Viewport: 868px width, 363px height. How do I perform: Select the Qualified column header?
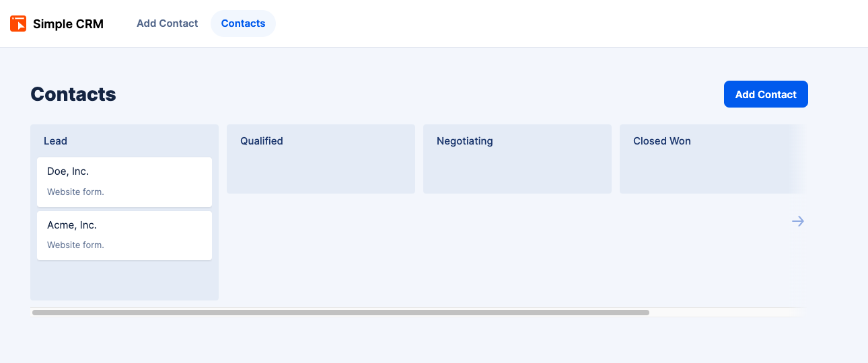pos(261,141)
